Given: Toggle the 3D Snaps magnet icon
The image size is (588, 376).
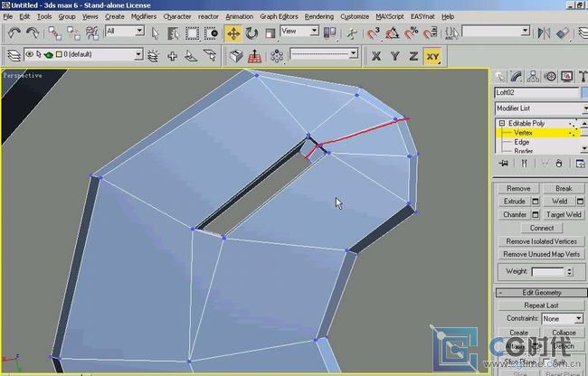Looking at the screenshot, I should coord(373,33).
